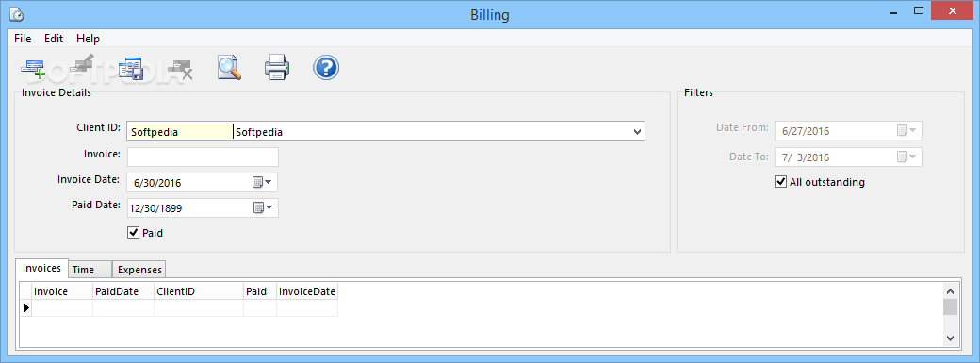Open the Edit menu
The height and width of the screenshot is (363, 980).
[54, 38]
